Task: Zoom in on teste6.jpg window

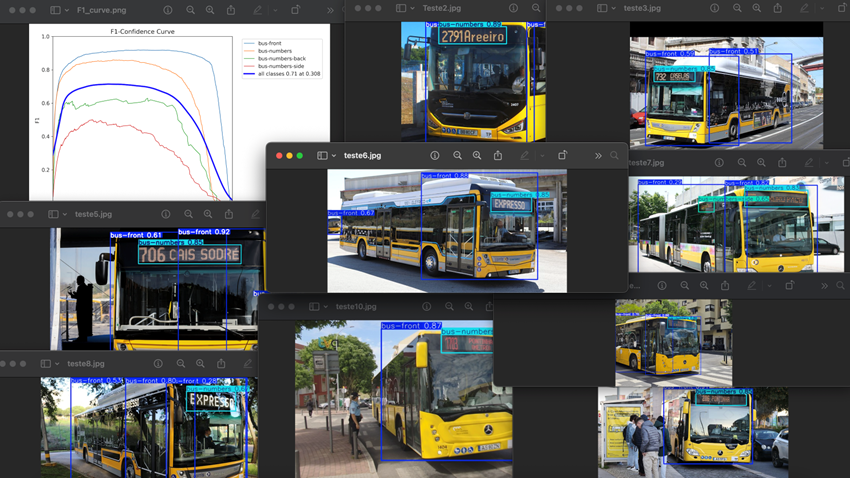Action: [x=477, y=156]
